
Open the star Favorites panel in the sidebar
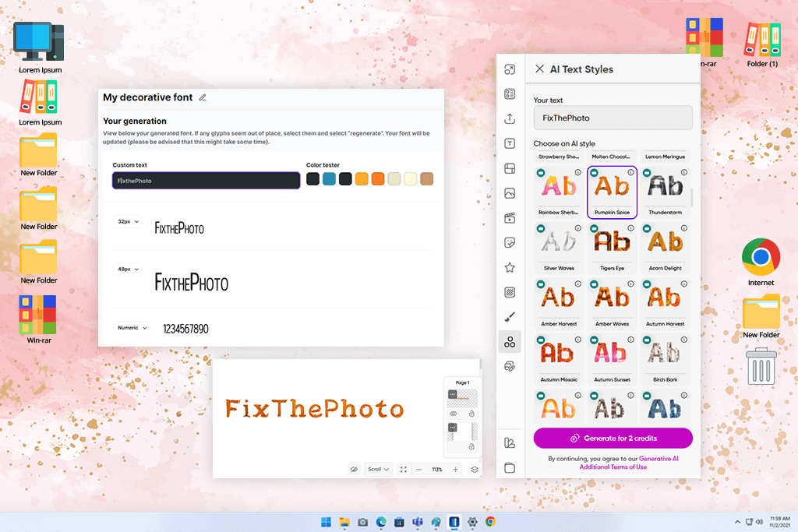click(x=510, y=267)
